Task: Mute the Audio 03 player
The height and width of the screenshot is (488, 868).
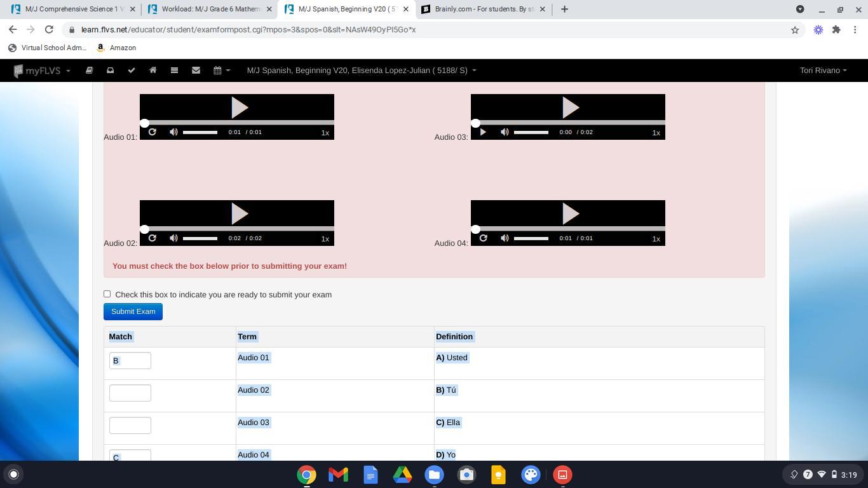Action: [x=505, y=132]
